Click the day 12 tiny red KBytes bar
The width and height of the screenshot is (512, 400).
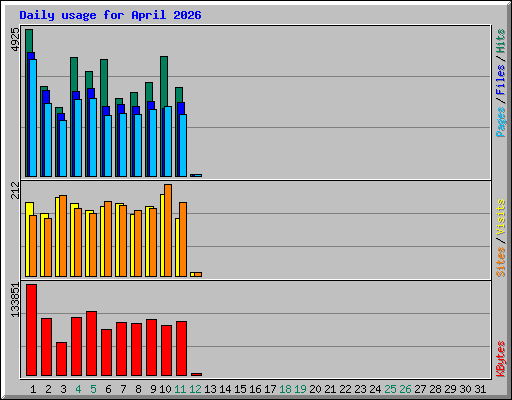pos(196,374)
